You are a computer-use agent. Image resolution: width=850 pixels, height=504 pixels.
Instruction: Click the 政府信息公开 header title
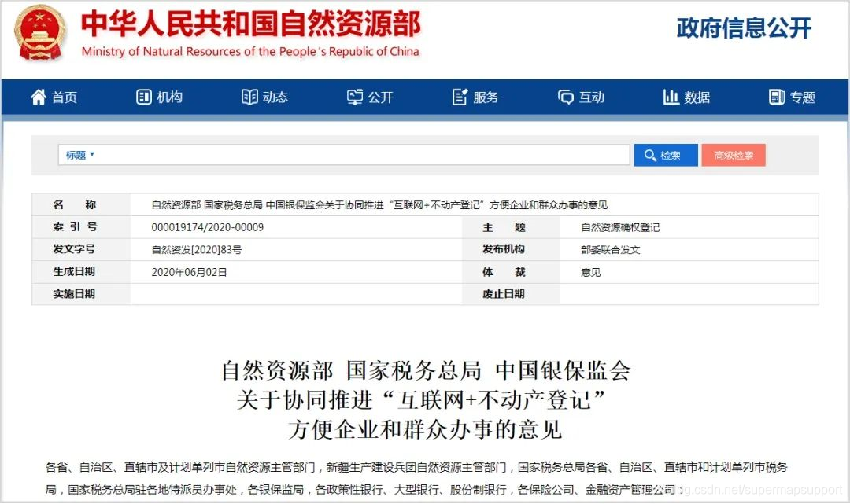point(744,28)
